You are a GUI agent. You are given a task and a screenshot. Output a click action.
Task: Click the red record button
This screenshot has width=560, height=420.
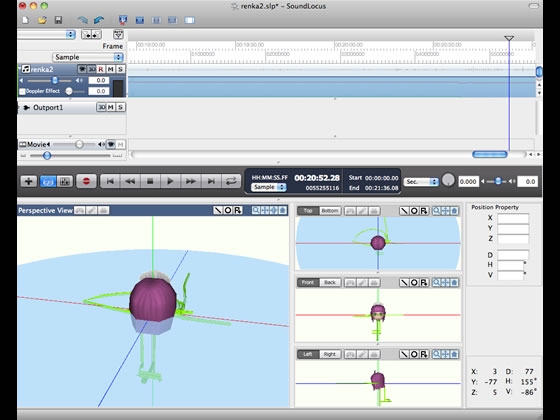pos(86,181)
